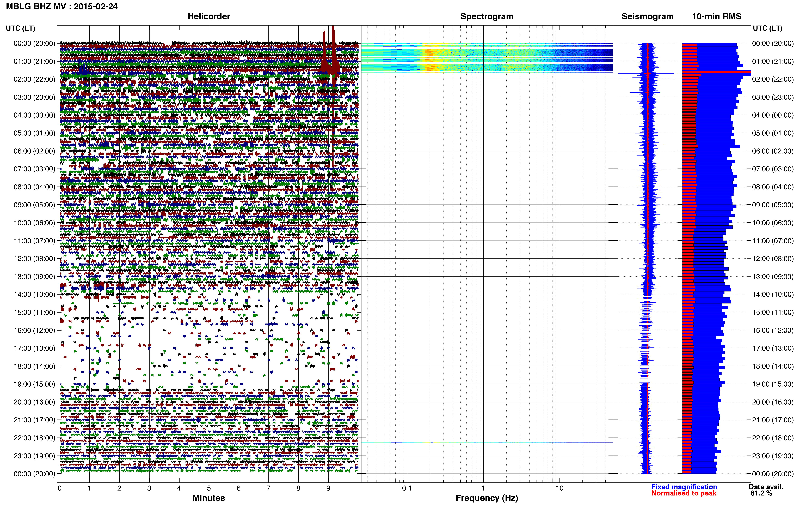Click the minute '5' tick label on helicorder axis
812x508 pixels.
[209, 488]
